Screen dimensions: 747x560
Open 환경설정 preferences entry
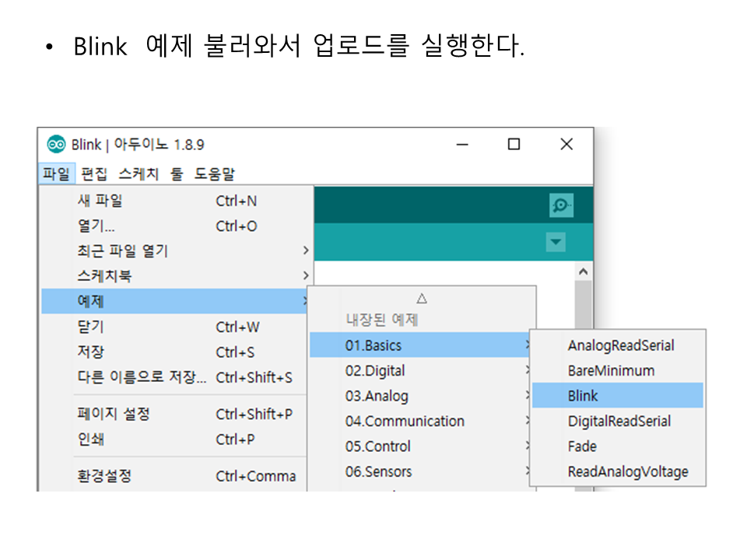point(174,476)
